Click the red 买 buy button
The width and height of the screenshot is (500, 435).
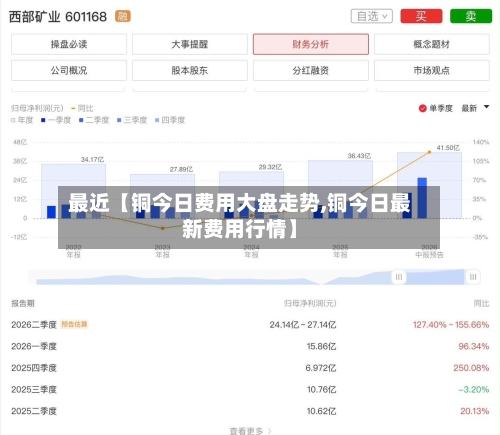pos(421,16)
